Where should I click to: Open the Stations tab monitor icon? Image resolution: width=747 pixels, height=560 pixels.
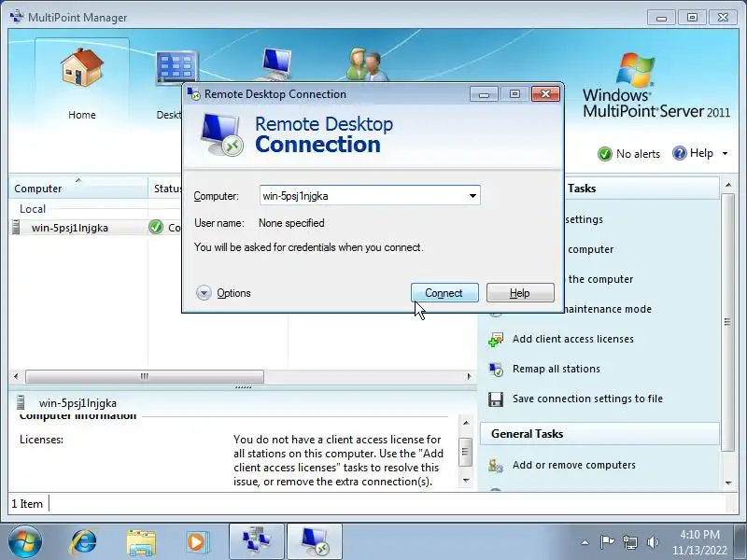point(276,63)
